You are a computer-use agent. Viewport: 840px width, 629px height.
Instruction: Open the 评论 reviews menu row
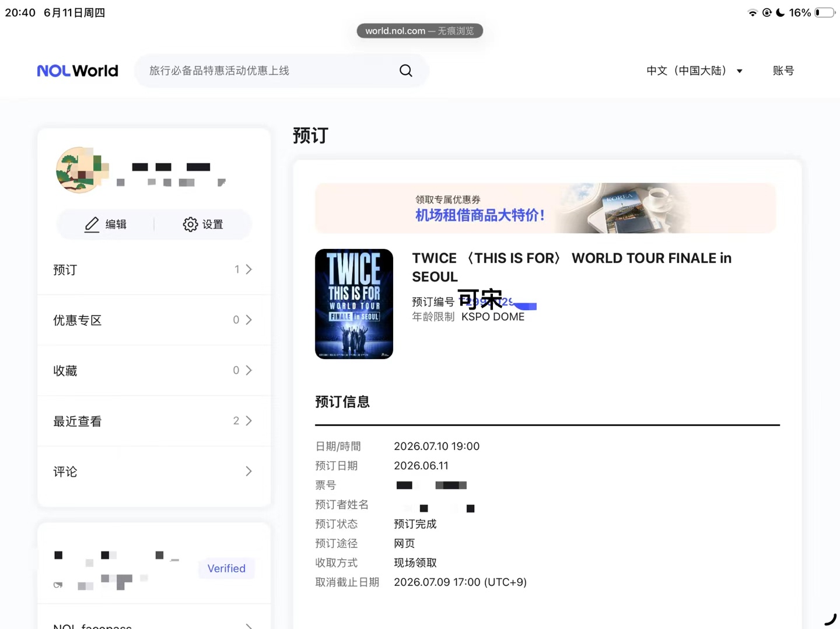click(154, 471)
